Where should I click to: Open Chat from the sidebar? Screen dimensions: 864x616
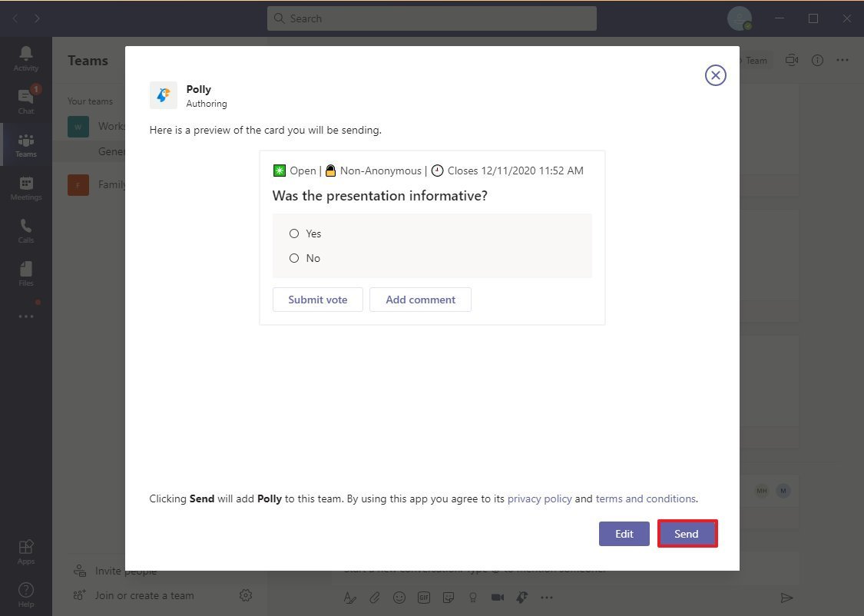click(26, 101)
